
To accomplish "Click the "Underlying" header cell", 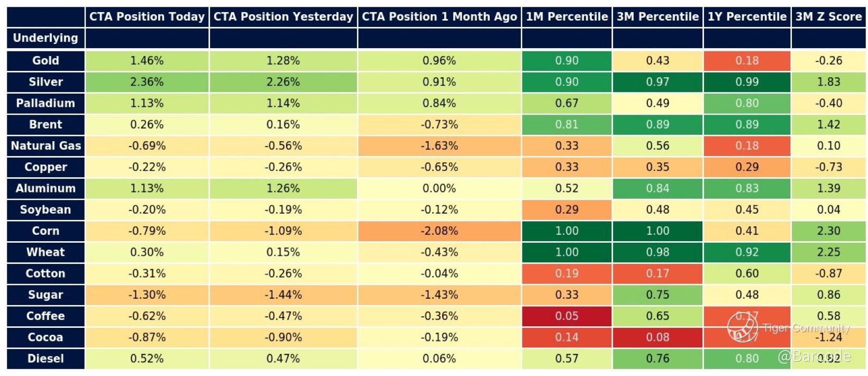I will 45,38.
